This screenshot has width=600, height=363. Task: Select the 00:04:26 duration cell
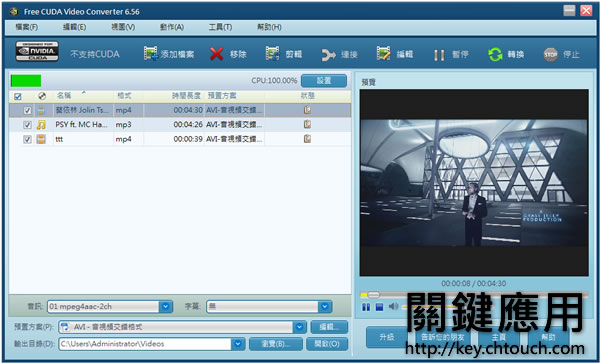click(x=188, y=125)
